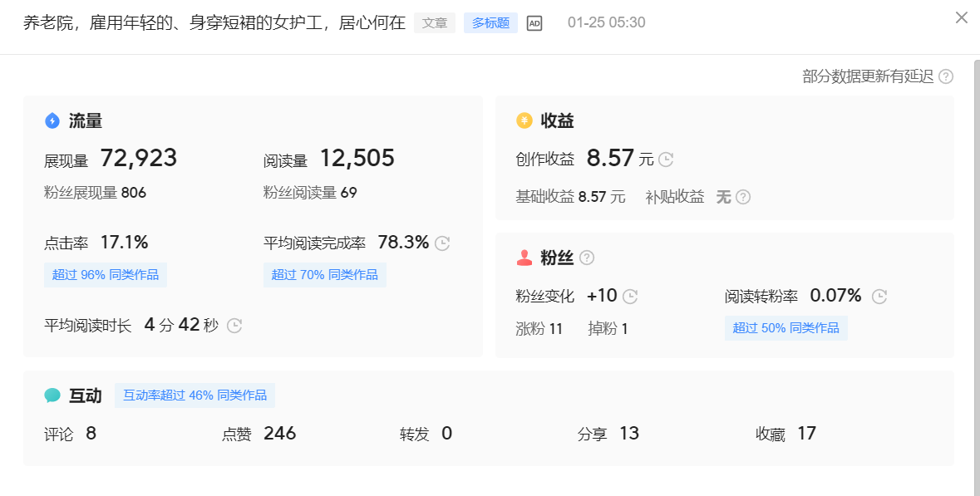Screen dimensions: 980x496
Task: Click the clock icon next to 平均阅读完成率
Action: coord(441,243)
